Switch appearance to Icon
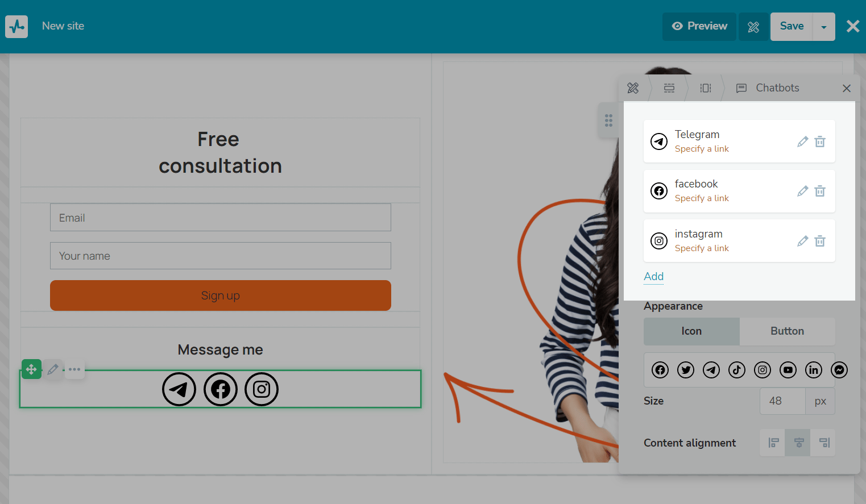The image size is (866, 504). click(x=691, y=331)
